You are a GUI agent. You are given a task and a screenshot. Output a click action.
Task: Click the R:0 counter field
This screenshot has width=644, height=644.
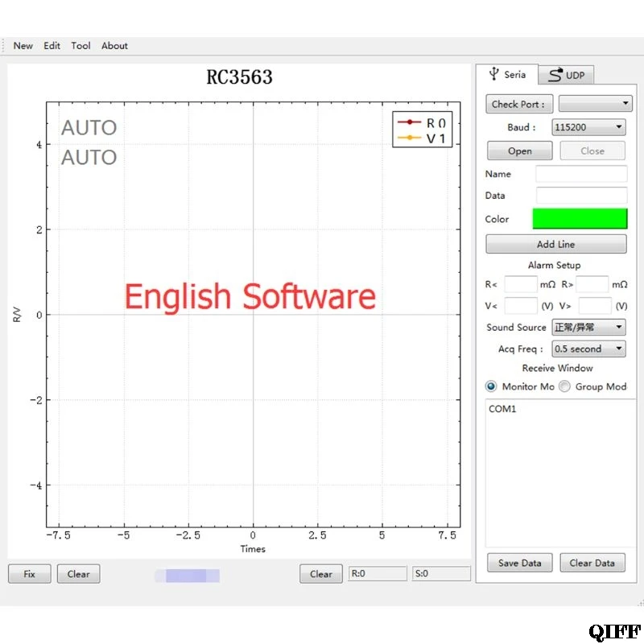[378, 573]
